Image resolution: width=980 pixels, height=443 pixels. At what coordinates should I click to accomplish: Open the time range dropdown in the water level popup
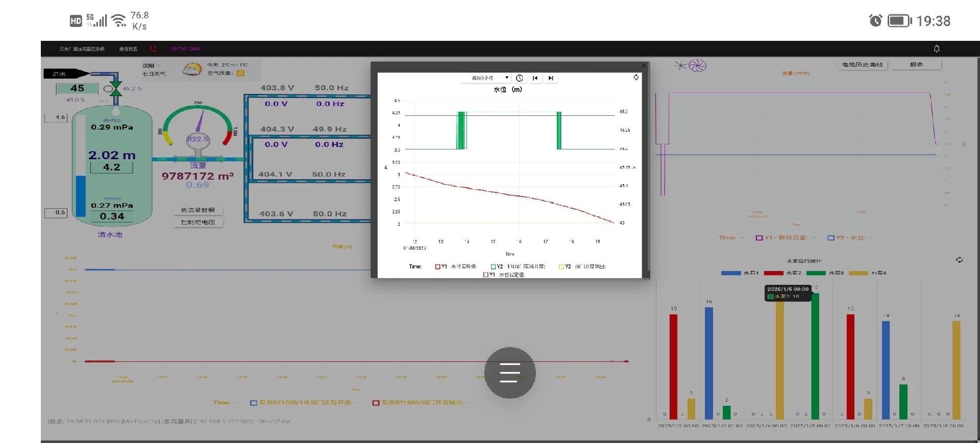[485, 78]
